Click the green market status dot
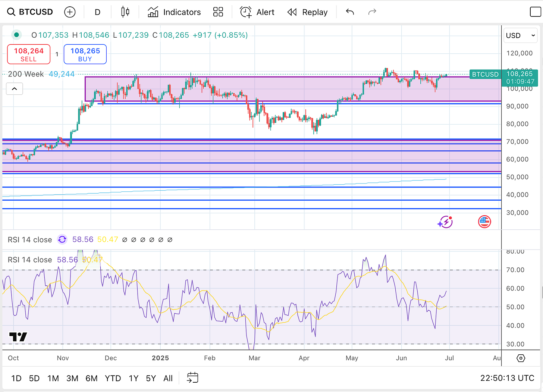543x392 pixels. [x=16, y=35]
